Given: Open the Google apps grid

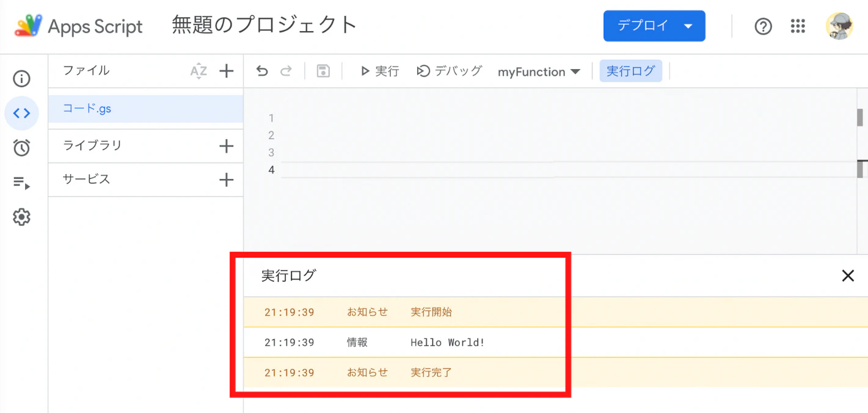Looking at the screenshot, I should [798, 26].
